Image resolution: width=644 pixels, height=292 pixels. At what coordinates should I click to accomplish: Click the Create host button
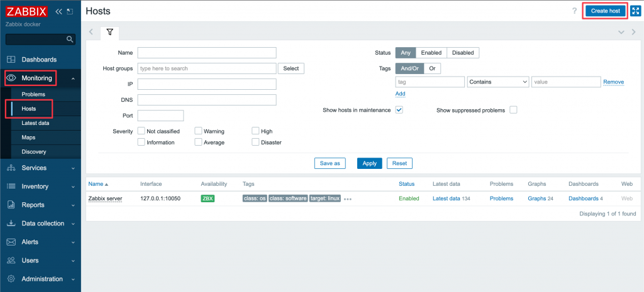606,11
